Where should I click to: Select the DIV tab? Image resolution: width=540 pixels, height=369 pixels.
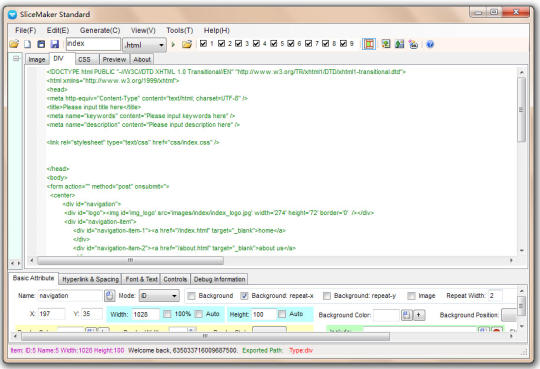tap(62, 59)
